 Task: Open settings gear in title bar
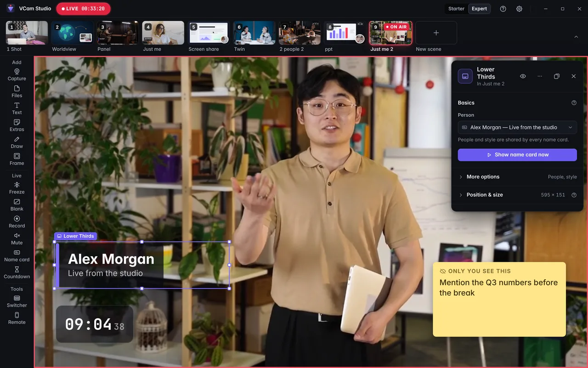click(x=519, y=9)
